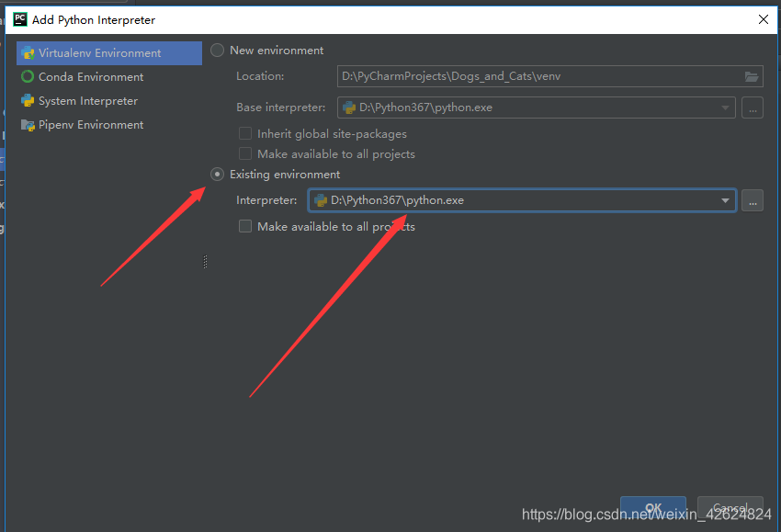Viewport: 781px width, 532px height.
Task: Click the Cancel button
Action: click(x=730, y=508)
